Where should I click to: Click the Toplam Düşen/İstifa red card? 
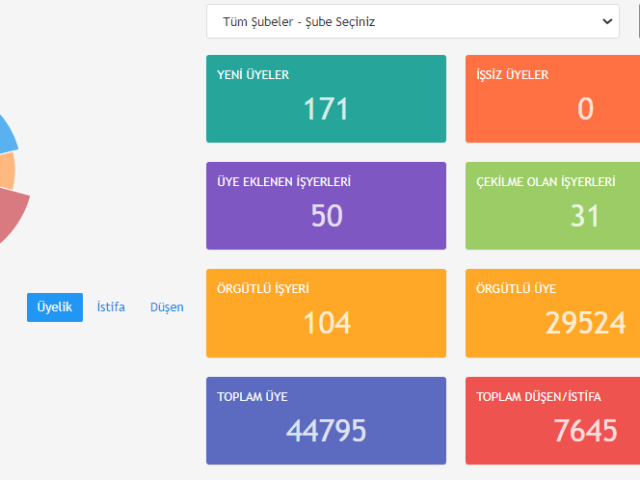coord(552,420)
